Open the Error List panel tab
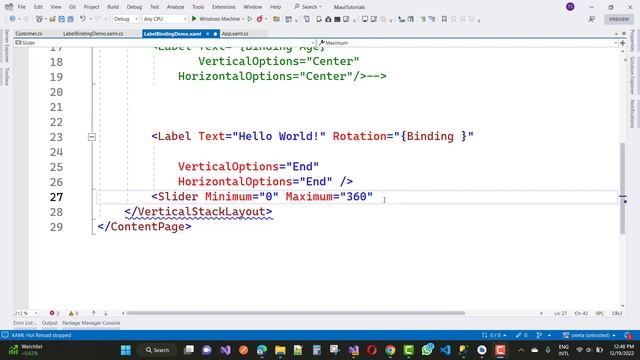Screen dimensions: 640x360 [x=25, y=323]
